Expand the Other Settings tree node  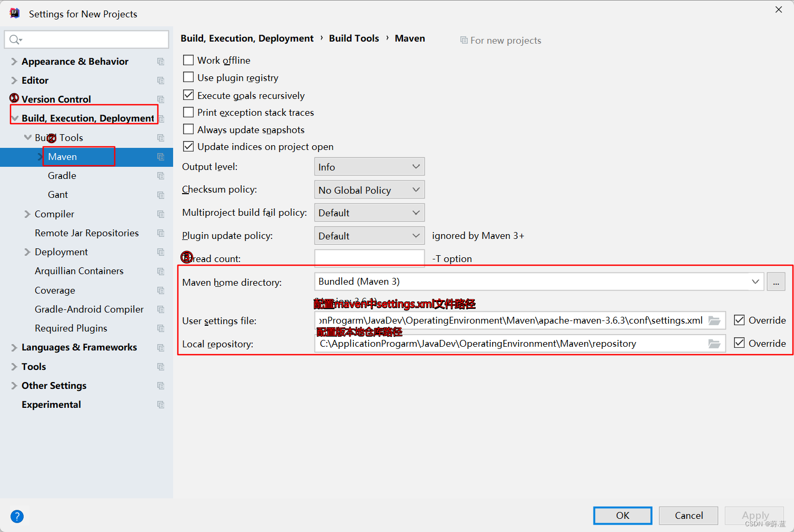click(x=14, y=386)
